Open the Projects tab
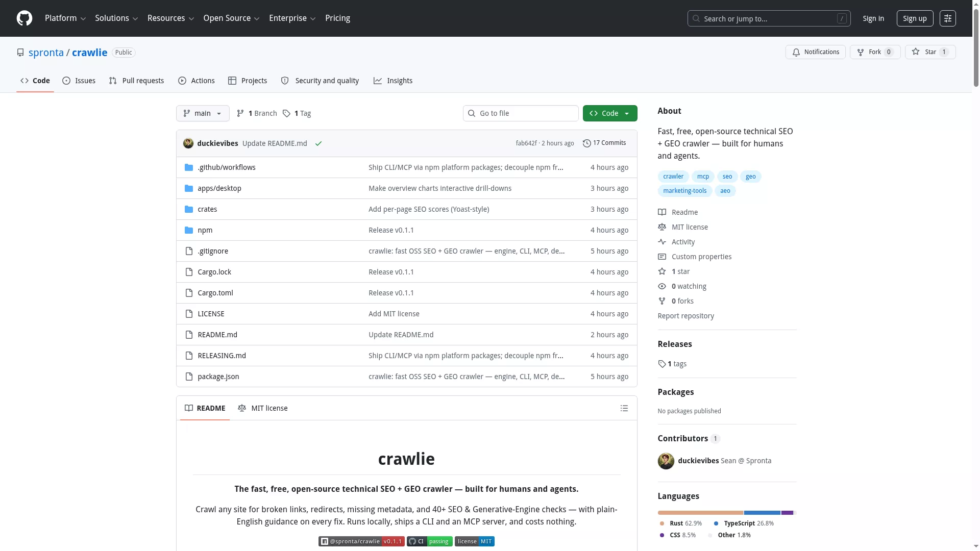This screenshot has width=980, height=551. tap(248, 81)
